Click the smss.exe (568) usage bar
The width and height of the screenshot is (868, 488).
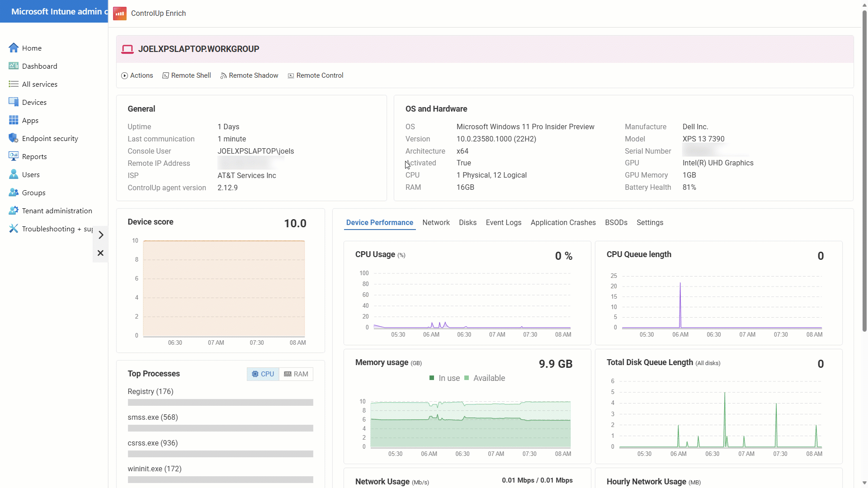220,428
